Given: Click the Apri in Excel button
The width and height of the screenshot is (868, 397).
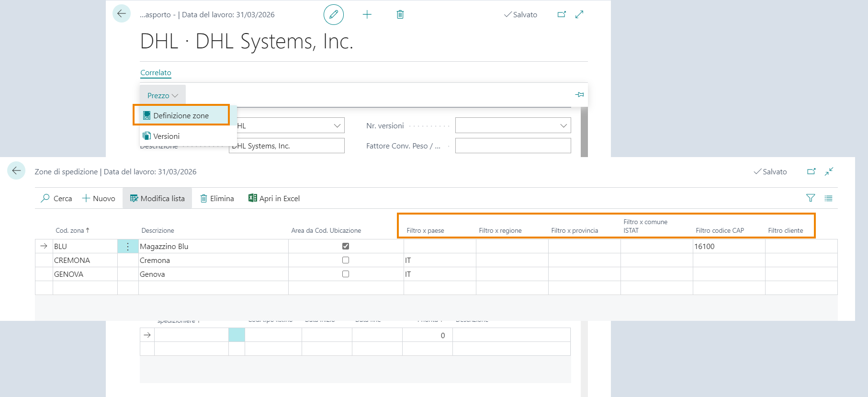Looking at the screenshot, I should tap(274, 198).
